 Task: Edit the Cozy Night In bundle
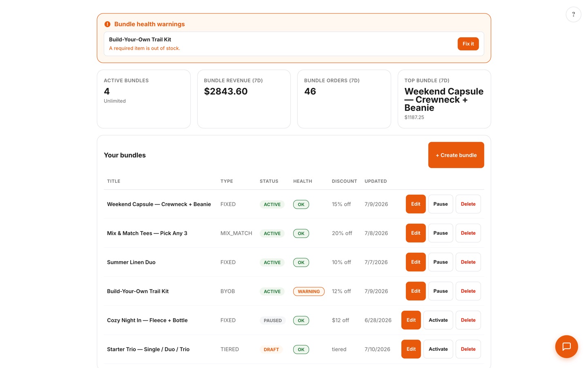(411, 320)
